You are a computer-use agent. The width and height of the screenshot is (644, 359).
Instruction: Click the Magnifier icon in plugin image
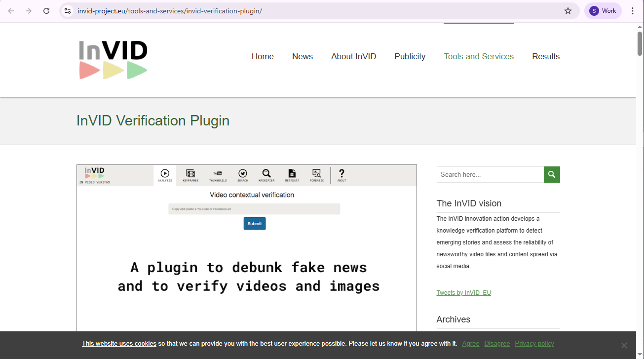coord(266,175)
